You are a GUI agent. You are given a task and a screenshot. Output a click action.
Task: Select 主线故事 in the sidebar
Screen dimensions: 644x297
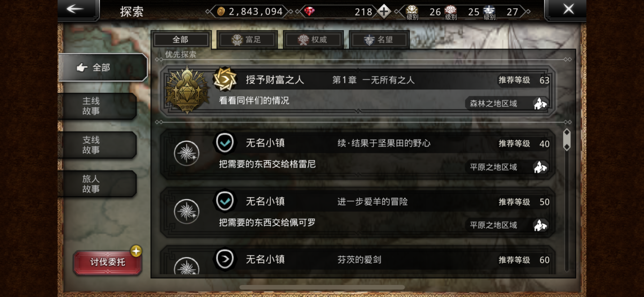(x=97, y=106)
